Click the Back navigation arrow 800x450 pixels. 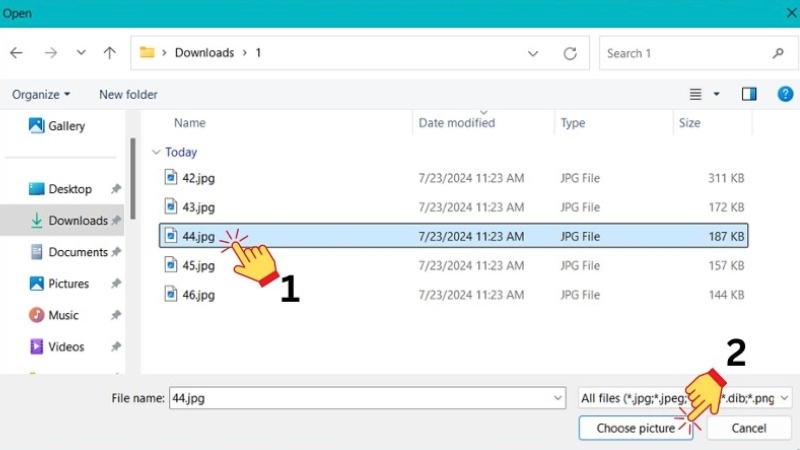(x=16, y=53)
